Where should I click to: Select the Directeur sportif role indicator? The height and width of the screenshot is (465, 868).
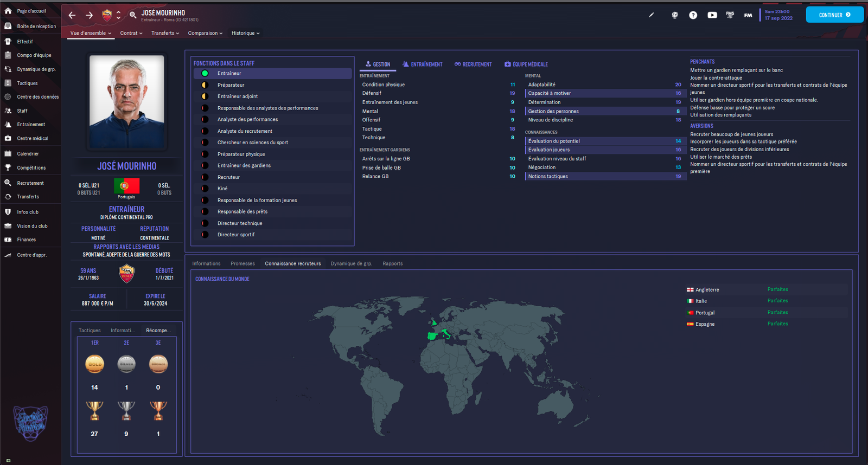pyautogui.click(x=205, y=235)
